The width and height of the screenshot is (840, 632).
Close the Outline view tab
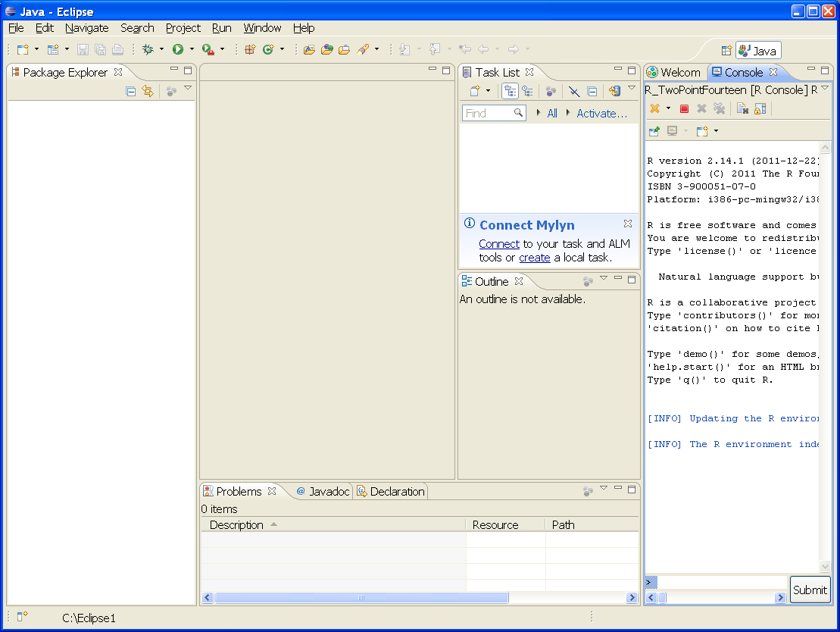[x=519, y=281]
